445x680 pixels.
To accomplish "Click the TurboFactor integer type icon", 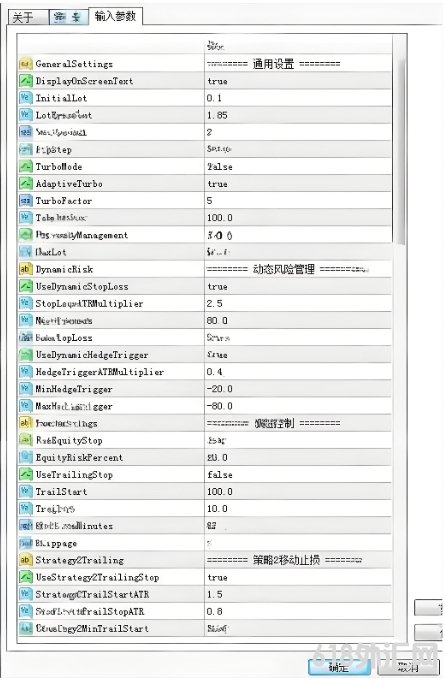I will (x=26, y=201).
